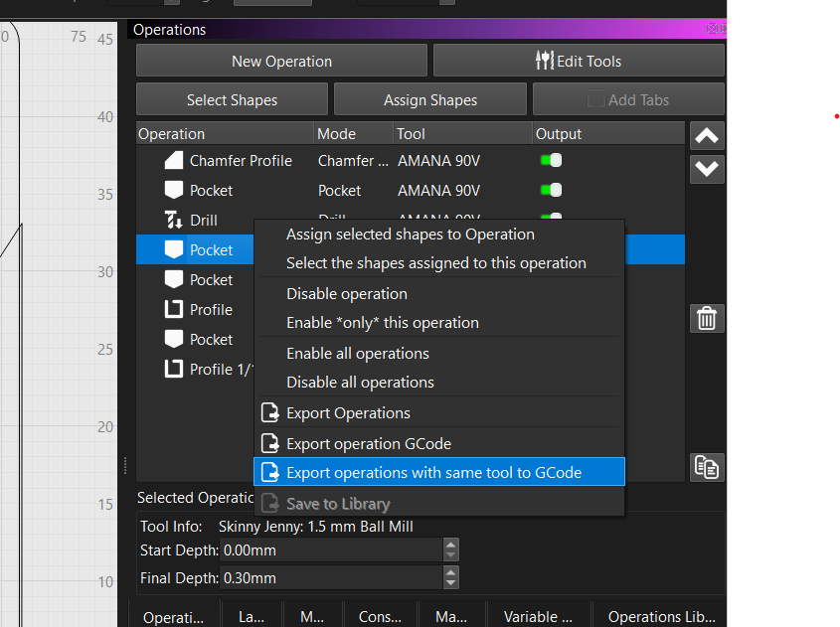Click the Output column header
840x627 pixels.
(x=608, y=133)
